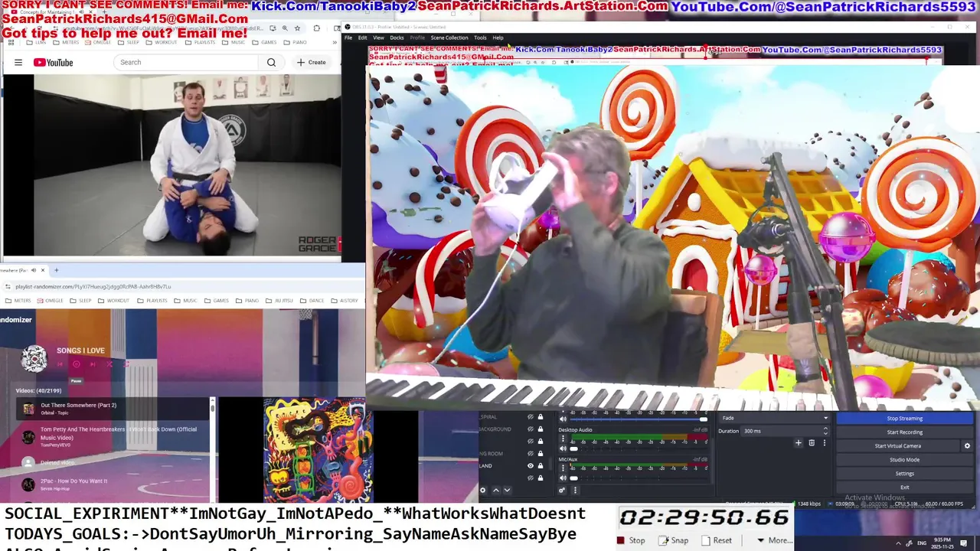The width and height of the screenshot is (980, 551).
Task: Open the browser extensions puzzle icon
Action: tap(316, 28)
